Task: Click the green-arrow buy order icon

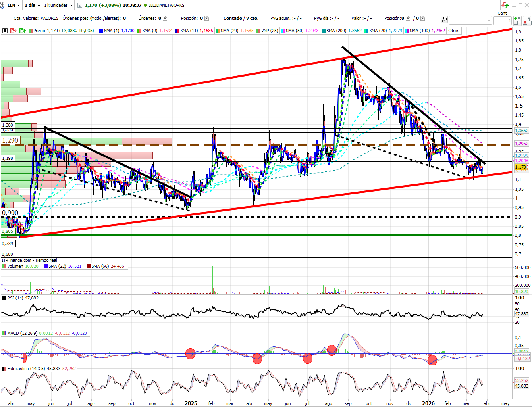Action: [517, 20]
